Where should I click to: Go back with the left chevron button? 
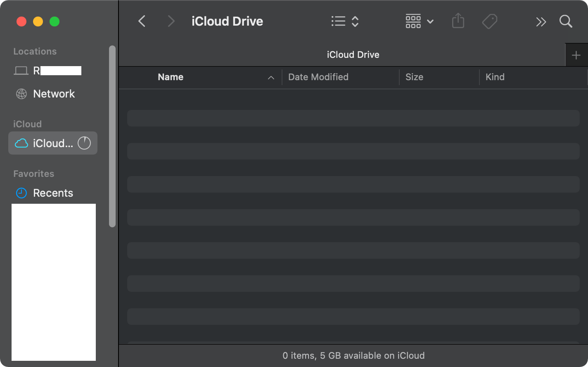pos(142,21)
